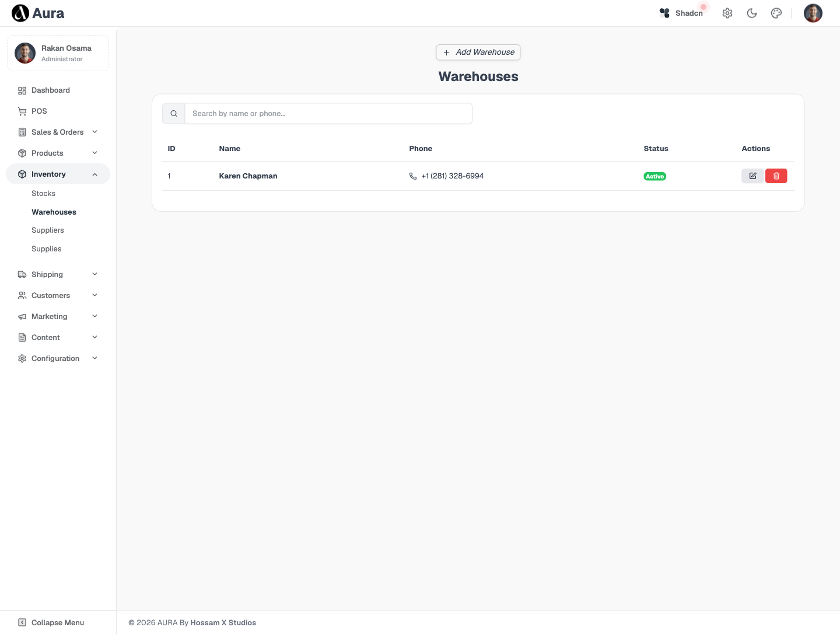Click the Aura logo in the header
This screenshot has height=634, width=840.
point(38,13)
